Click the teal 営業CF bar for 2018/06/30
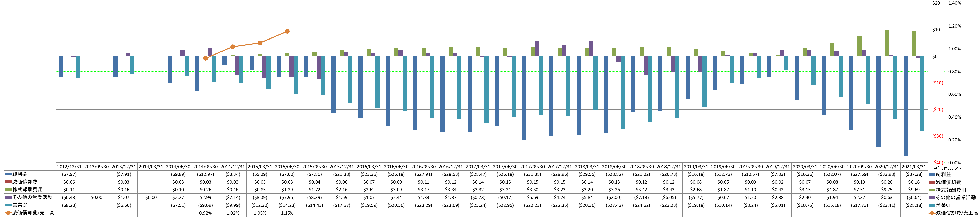Image resolution: width=980 pixels, height=217 pixels. [x=623, y=93]
